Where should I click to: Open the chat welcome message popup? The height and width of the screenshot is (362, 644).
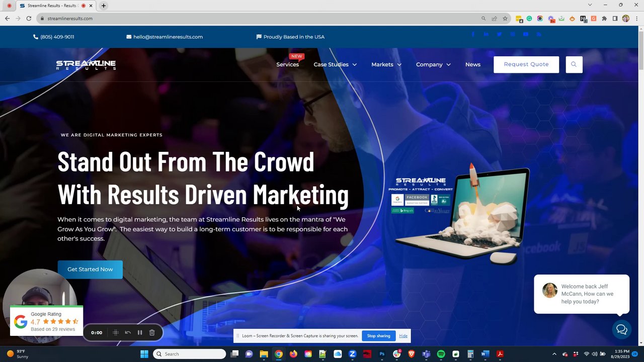pos(582,294)
